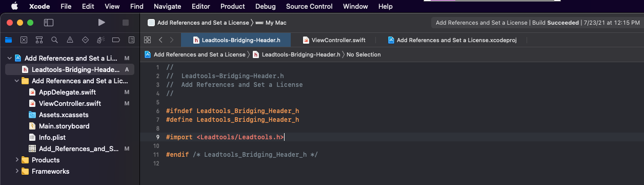
Task: Select ViewController.swift in navigator
Action: pos(70,103)
